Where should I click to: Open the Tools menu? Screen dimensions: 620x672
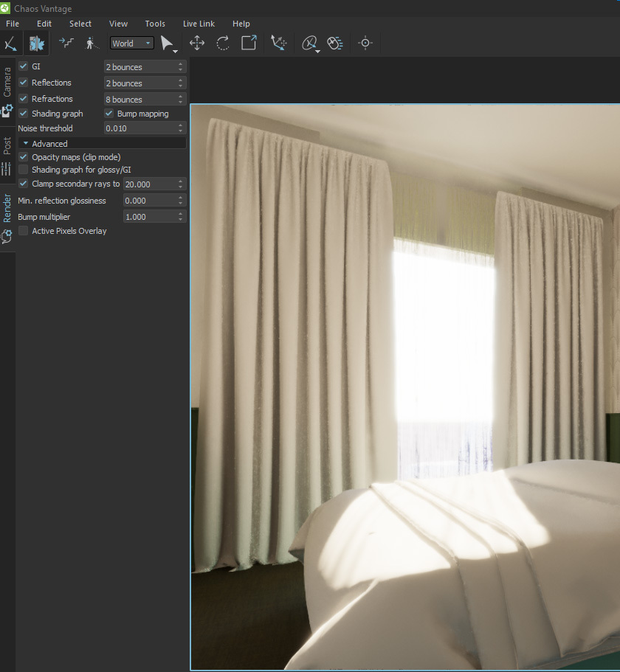[x=155, y=24]
